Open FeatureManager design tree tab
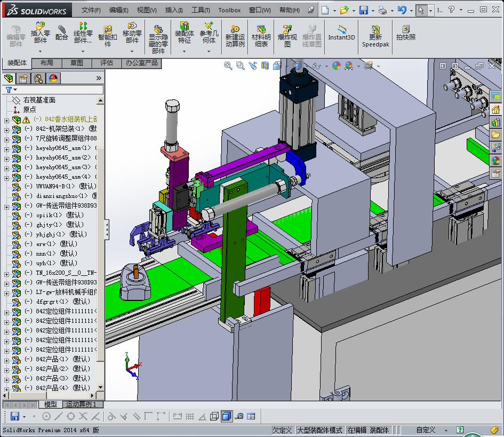The height and width of the screenshot is (437, 504). [x=9, y=78]
